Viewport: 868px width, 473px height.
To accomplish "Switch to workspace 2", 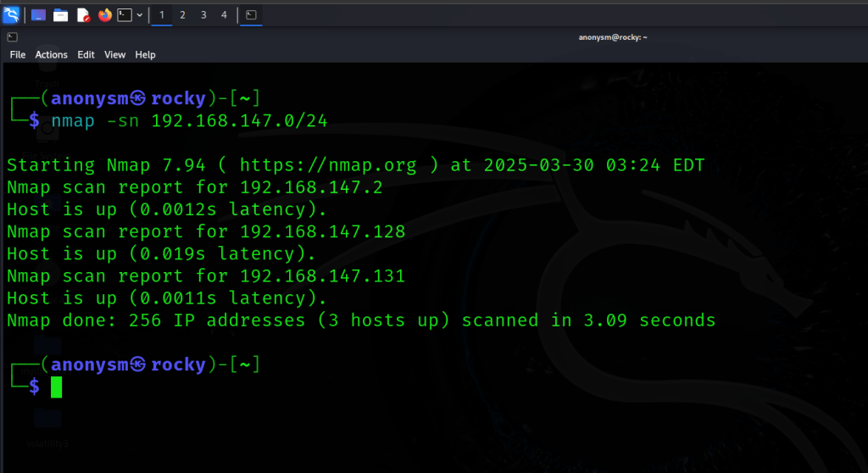I will (182, 15).
